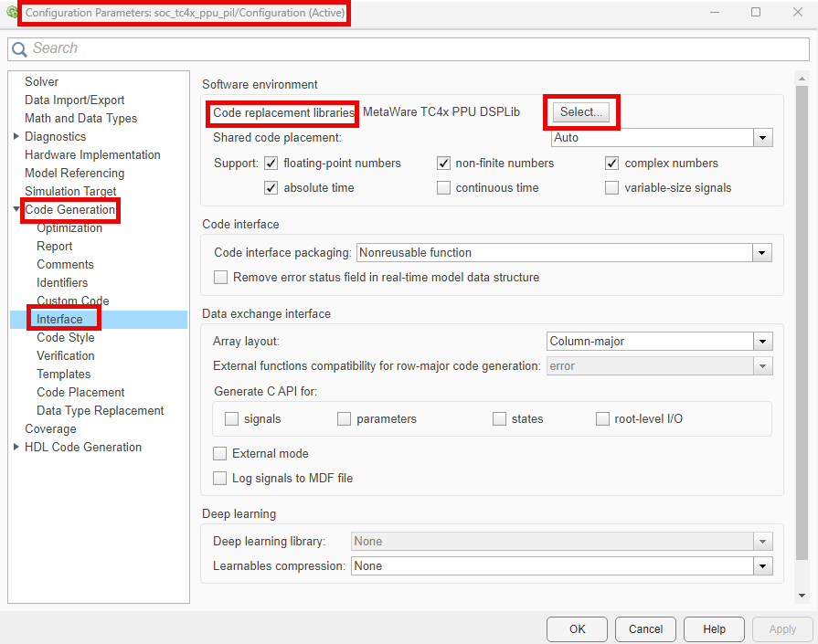Click the MATLAB icon in title bar

[11, 13]
